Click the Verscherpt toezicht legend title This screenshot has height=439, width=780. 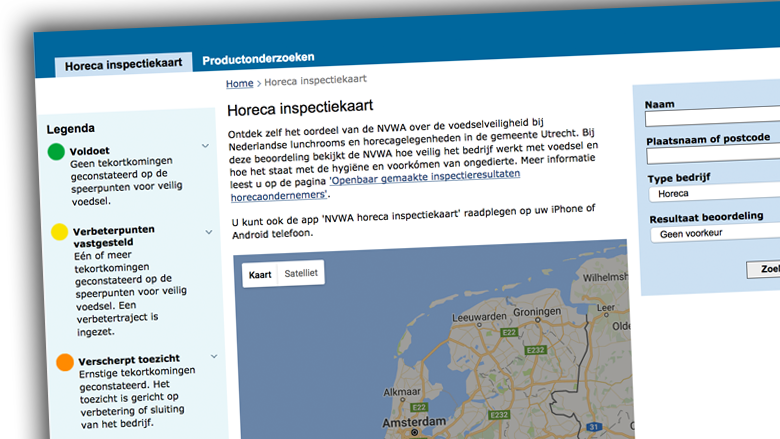tap(129, 359)
